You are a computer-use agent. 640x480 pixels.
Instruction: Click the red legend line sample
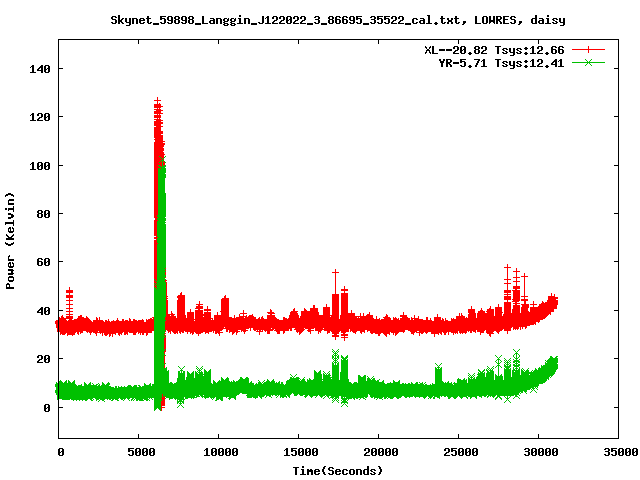coord(588,50)
